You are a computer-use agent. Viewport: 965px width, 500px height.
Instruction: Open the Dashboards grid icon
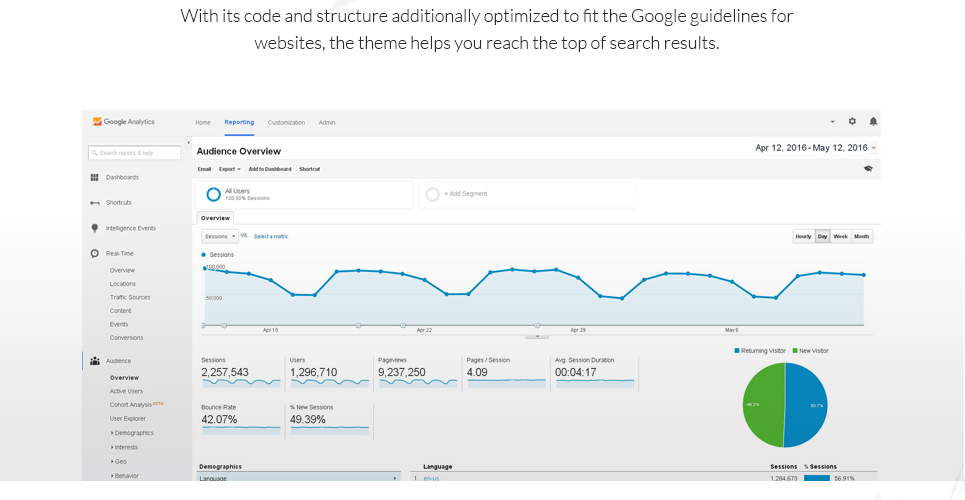click(94, 177)
